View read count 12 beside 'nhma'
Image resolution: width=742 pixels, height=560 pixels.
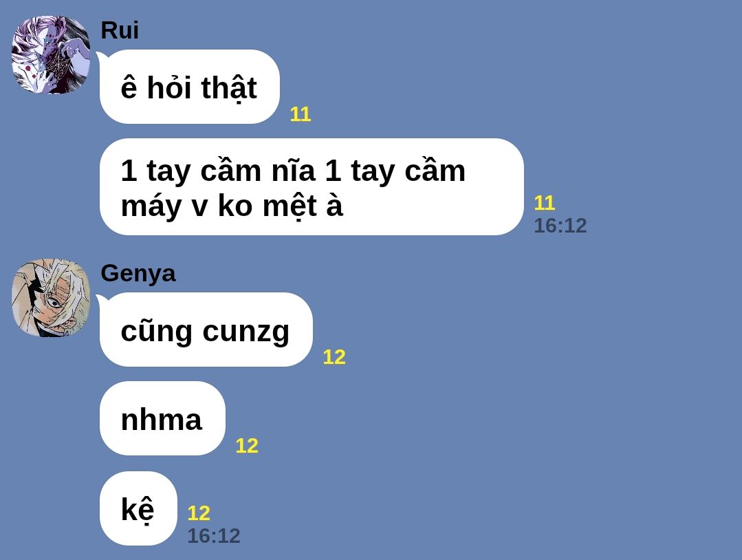click(x=247, y=446)
